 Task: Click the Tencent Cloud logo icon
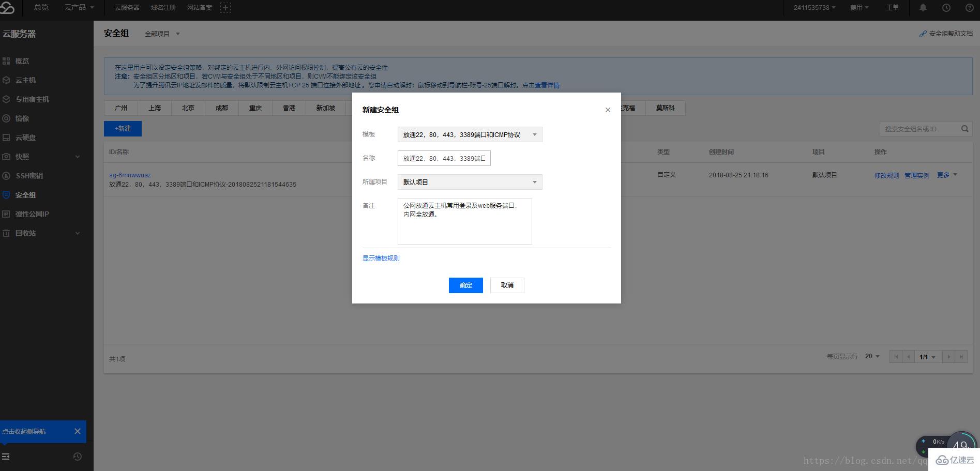7,7
